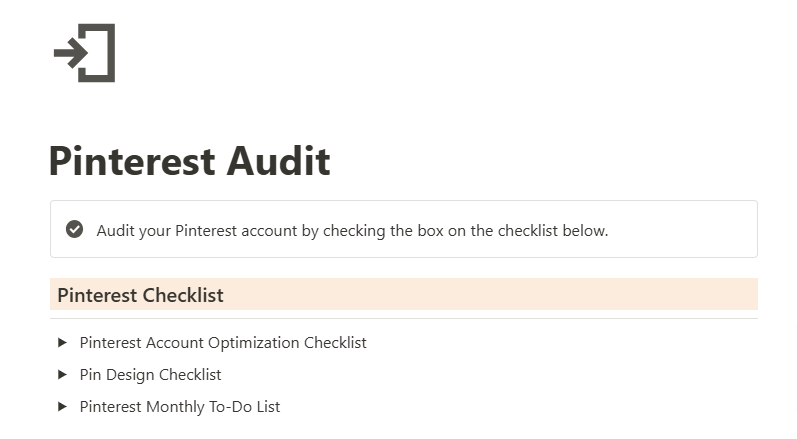Click the word 'Audit' in the page title
The image size is (797, 439).
tap(279, 161)
